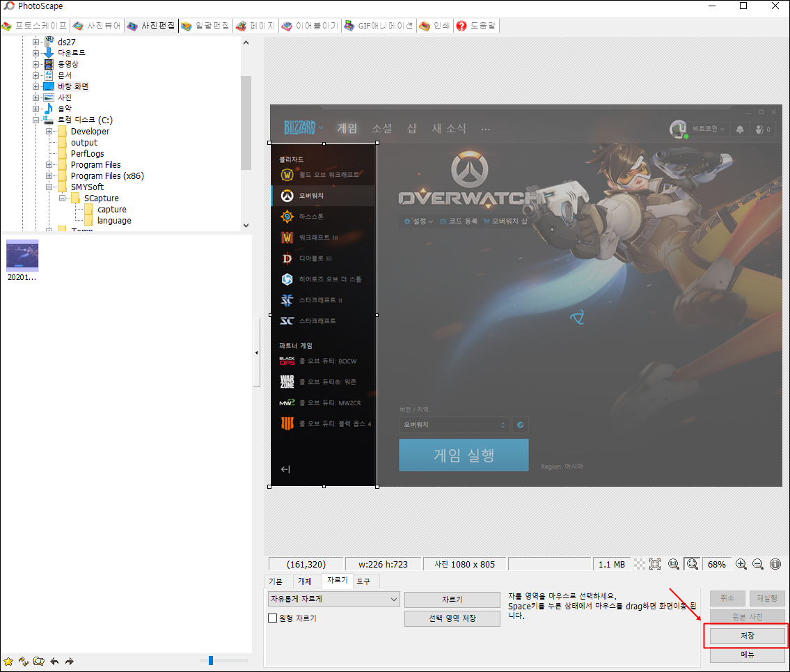Select the Program Files folder
The image size is (790, 672).
(x=96, y=165)
